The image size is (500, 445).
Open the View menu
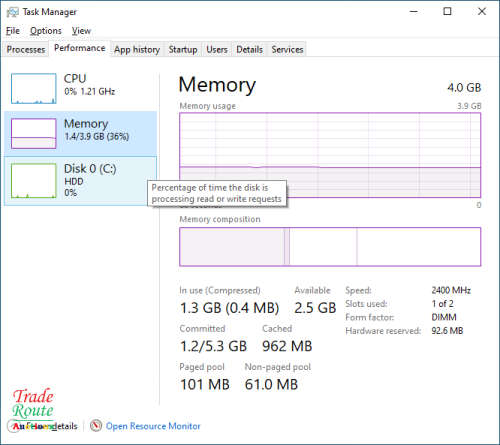(x=81, y=31)
